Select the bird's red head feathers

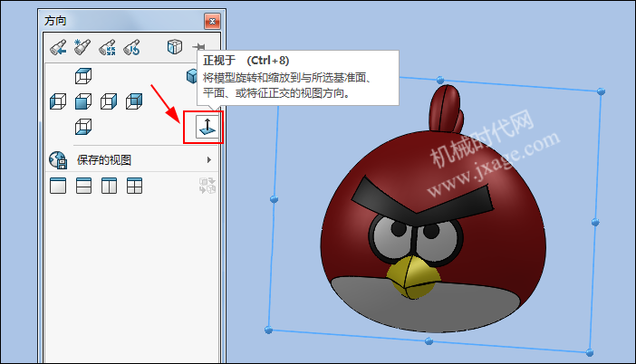pos(446,109)
